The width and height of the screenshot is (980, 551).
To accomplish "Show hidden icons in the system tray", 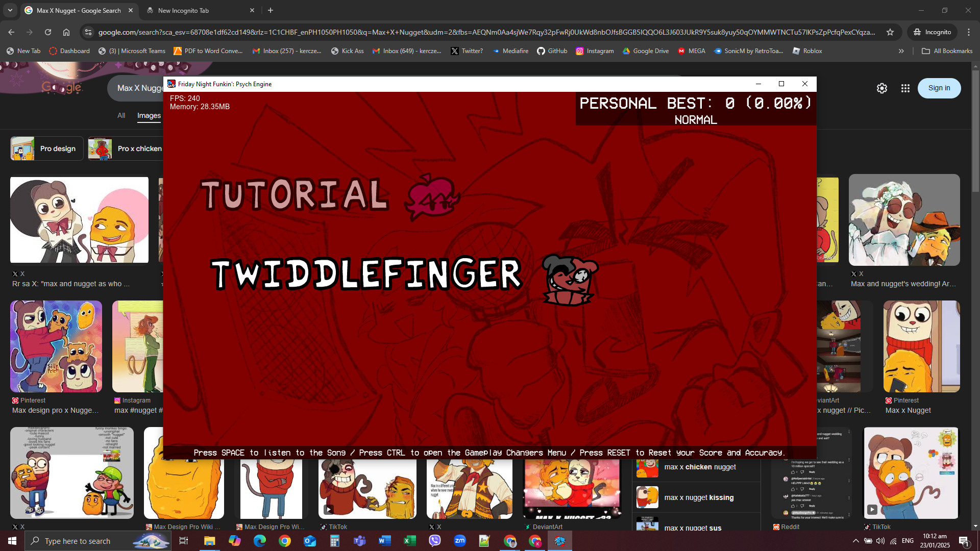I will click(x=856, y=541).
